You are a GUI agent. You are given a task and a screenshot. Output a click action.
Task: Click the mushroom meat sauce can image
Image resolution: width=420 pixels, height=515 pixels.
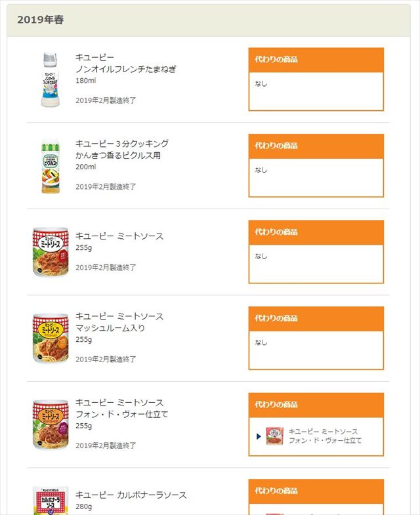pyautogui.click(x=51, y=339)
